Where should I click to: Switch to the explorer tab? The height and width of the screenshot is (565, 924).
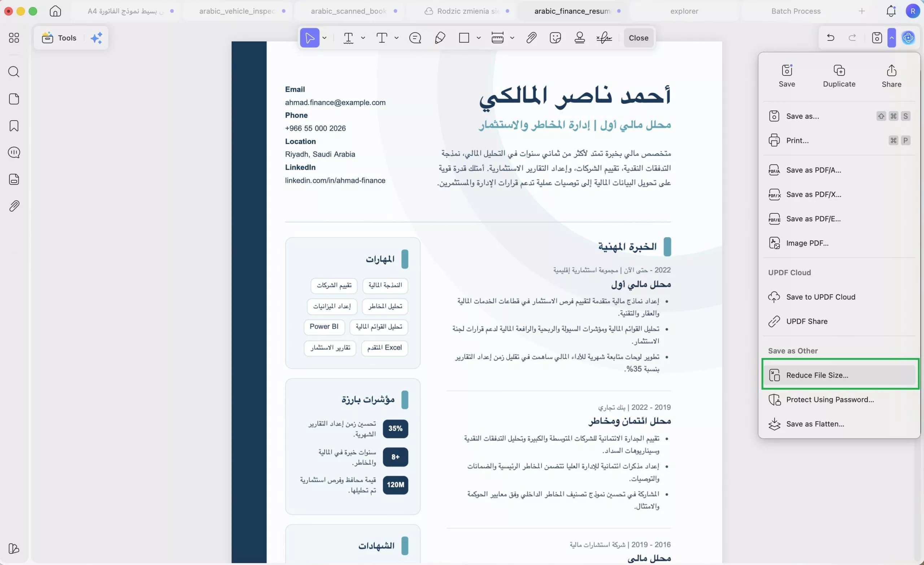click(x=684, y=11)
